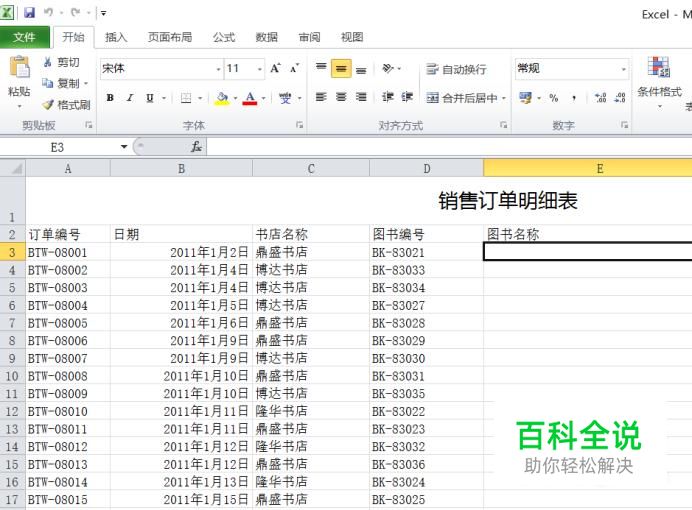
Task: Switch to the Insert (插入) tab
Action: (x=116, y=37)
